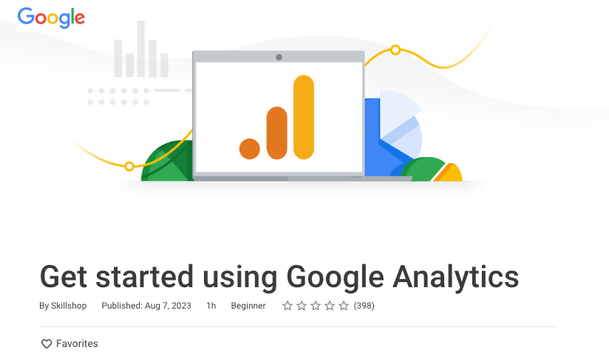
Task: Click the Favorites label
Action: tap(77, 343)
